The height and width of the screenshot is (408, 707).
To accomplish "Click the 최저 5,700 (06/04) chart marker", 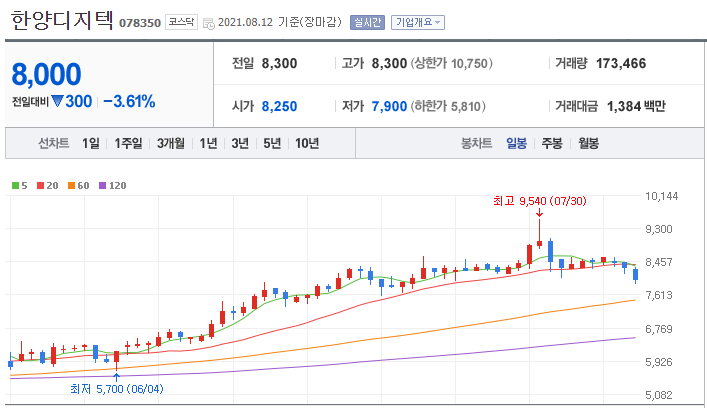I will tap(117, 389).
